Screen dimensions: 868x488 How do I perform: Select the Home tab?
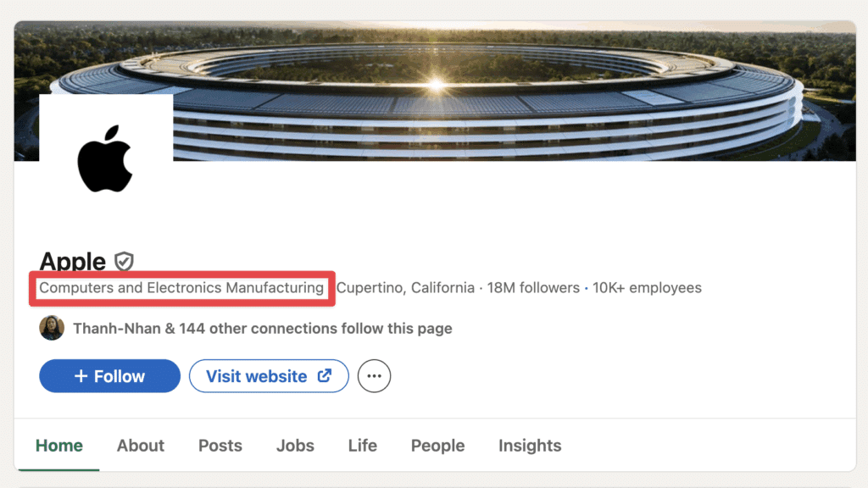click(x=58, y=445)
